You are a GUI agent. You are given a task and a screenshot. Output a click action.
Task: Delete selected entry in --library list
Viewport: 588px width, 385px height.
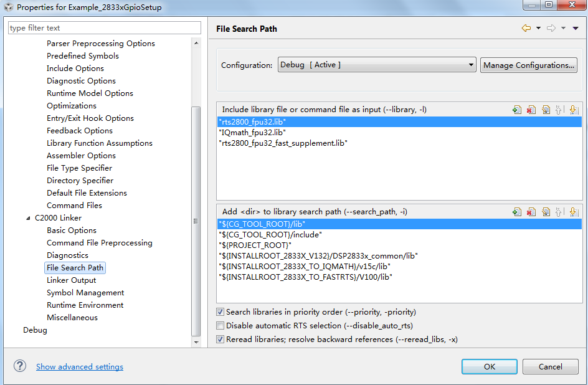click(x=531, y=110)
